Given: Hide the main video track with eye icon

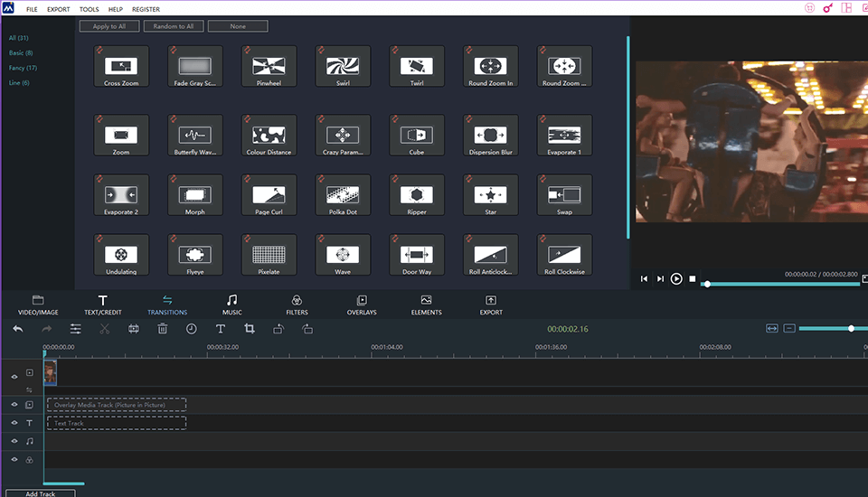Looking at the screenshot, I should click(14, 376).
